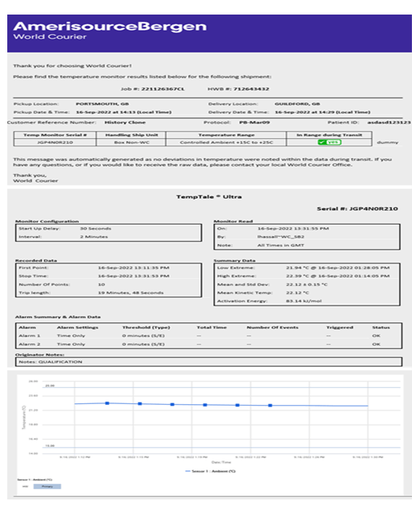Click the 9/16/2022 1:30 PM axis label
The width and height of the screenshot is (420, 514).
click(368, 457)
